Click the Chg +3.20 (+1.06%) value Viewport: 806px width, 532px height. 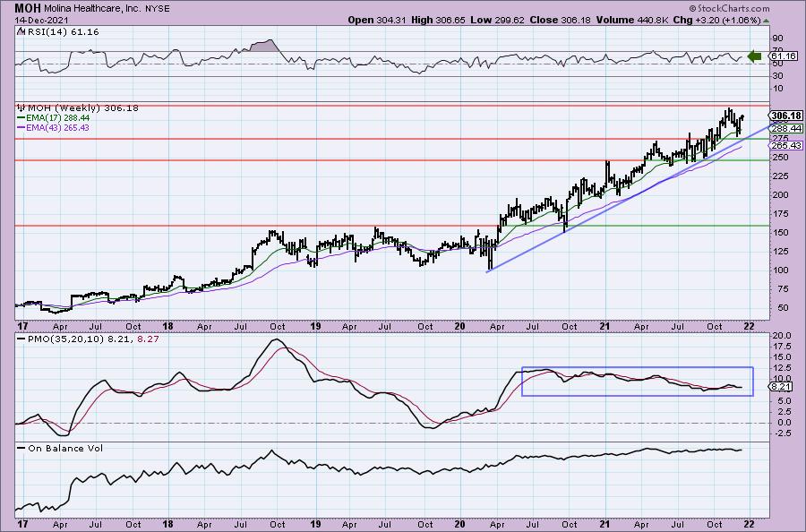pyautogui.click(x=716, y=20)
